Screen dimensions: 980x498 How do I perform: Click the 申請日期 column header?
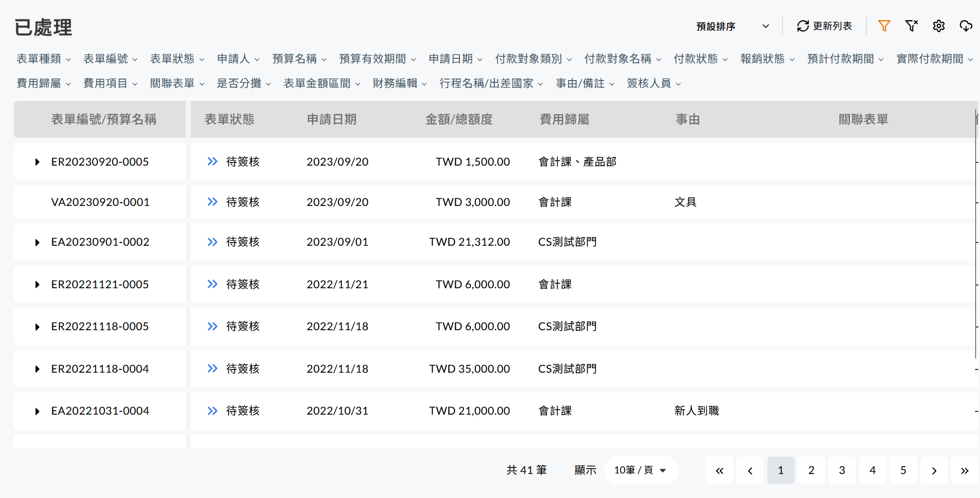[x=331, y=119]
